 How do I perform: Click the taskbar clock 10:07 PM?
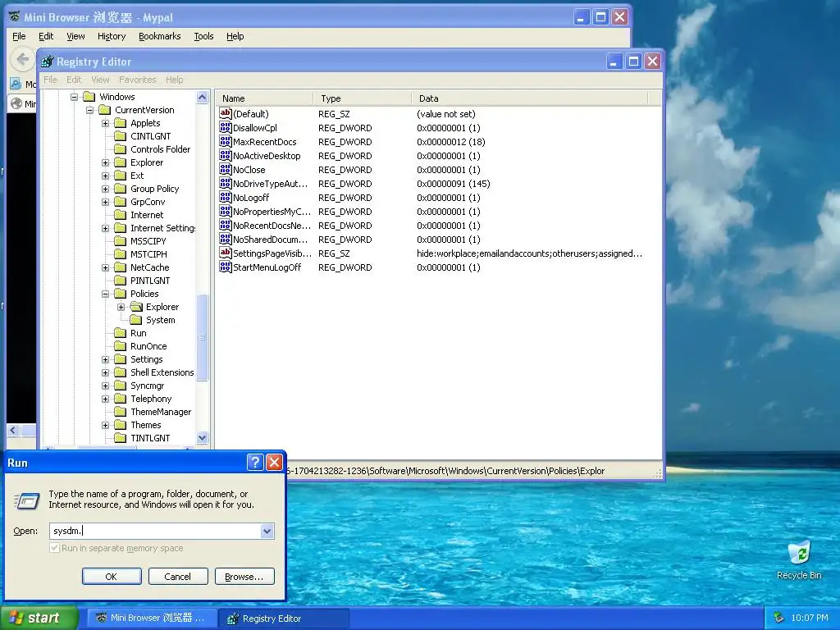click(810, 618)
